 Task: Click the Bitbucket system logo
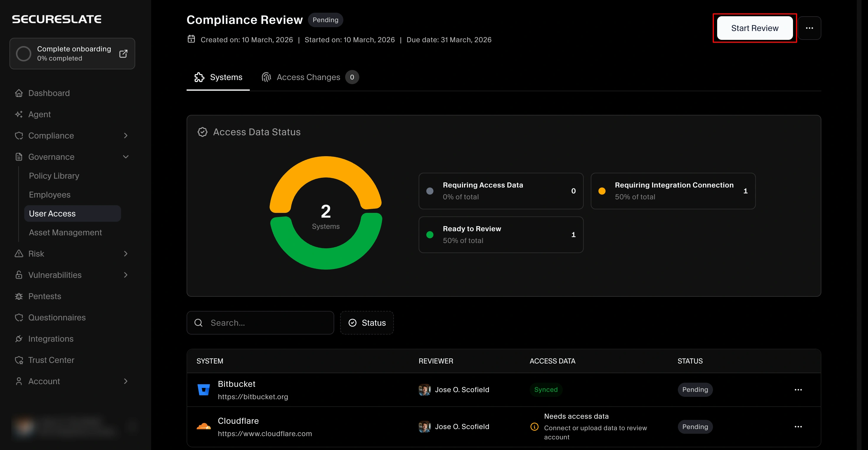[x=204, y=389]
